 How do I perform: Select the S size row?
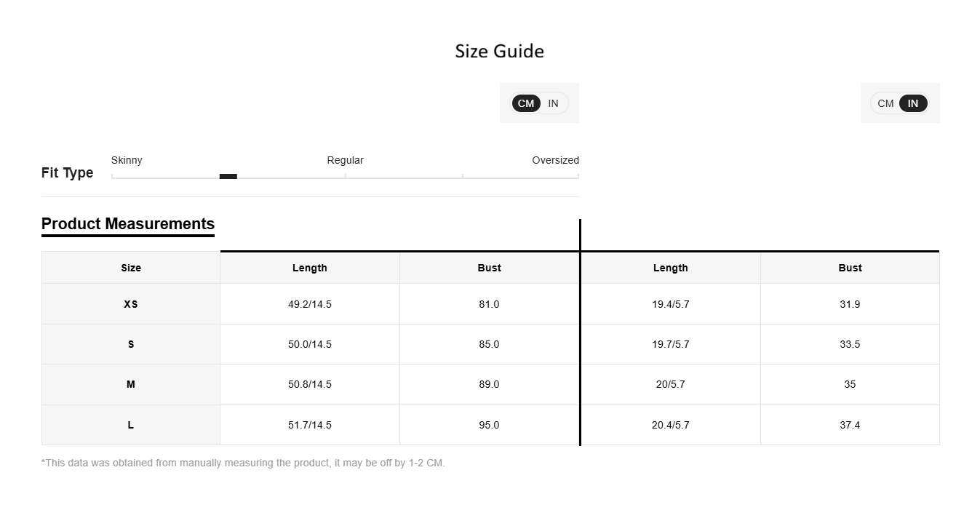pyautogui.click(x=490, y=344)
